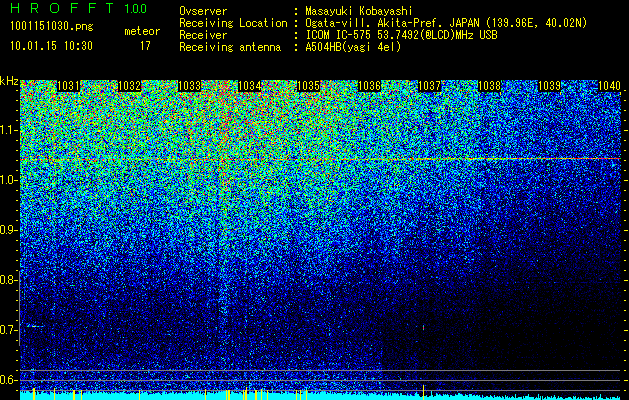Click the file name 1001151030.png
Viewport: 629px width, 400px height.
click(52, 27)
